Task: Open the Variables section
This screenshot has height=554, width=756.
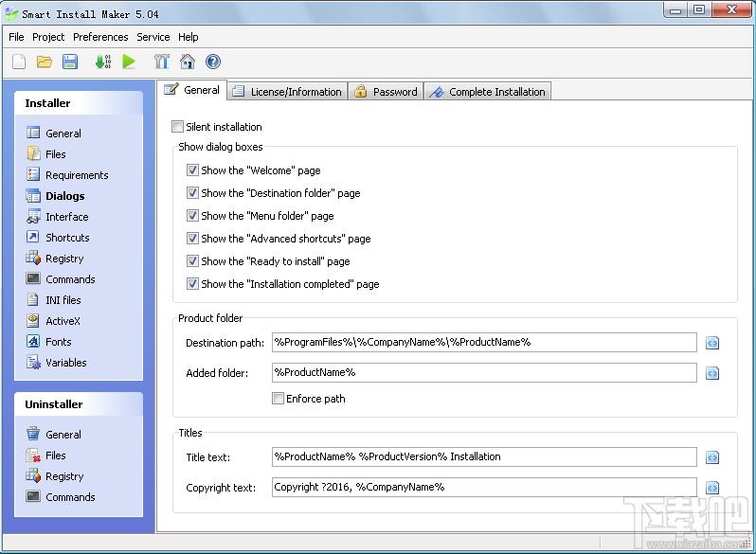Action: [57, 363]
